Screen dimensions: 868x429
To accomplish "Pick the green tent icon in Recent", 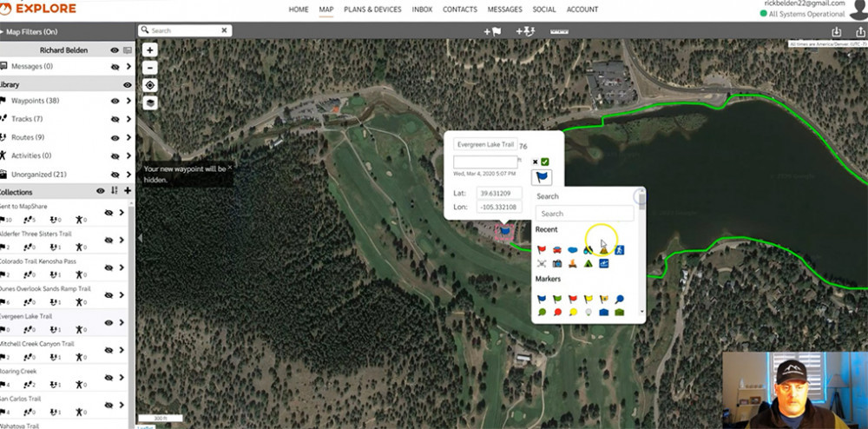I will point(588,263).
